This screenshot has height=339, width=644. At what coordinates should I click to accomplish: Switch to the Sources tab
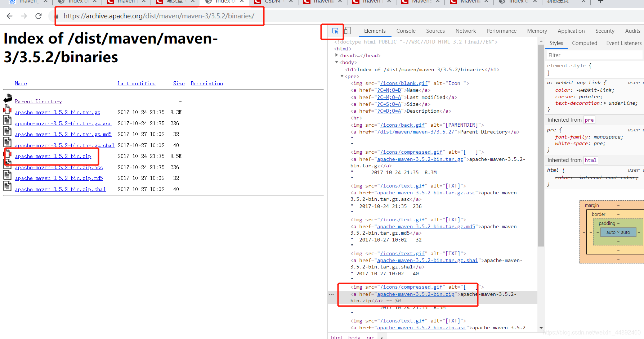[435, 31]
